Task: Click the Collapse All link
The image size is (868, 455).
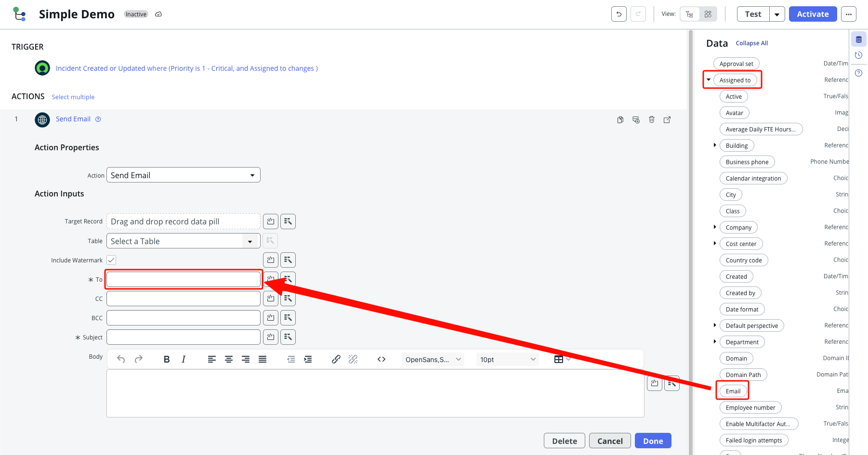Action: (x=751, y=43)
